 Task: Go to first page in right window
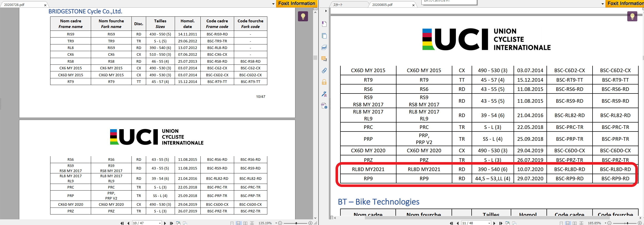pyautogui.click(x=451, y=223)
